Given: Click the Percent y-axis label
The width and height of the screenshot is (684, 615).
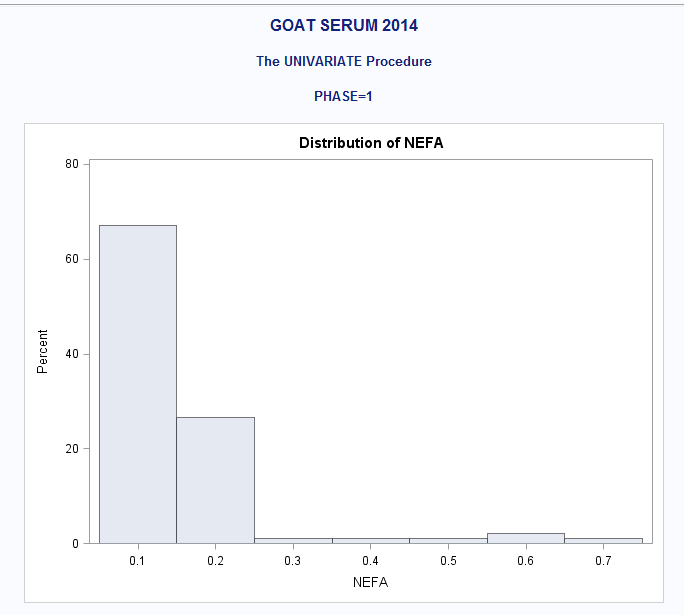Looking at the screenshot, I should tap(42, 351).
